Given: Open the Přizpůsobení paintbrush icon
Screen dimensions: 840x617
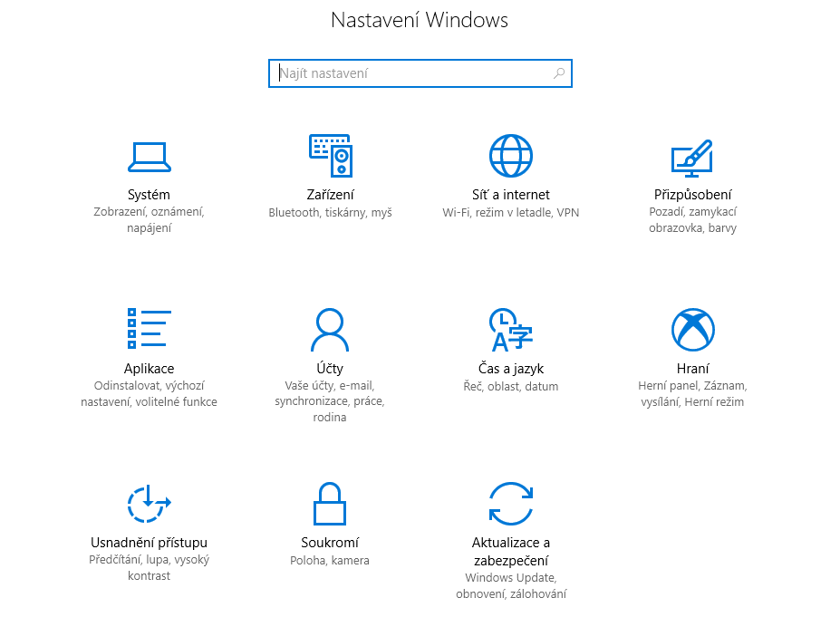Looking at the screenshot, I should point(692,159).
